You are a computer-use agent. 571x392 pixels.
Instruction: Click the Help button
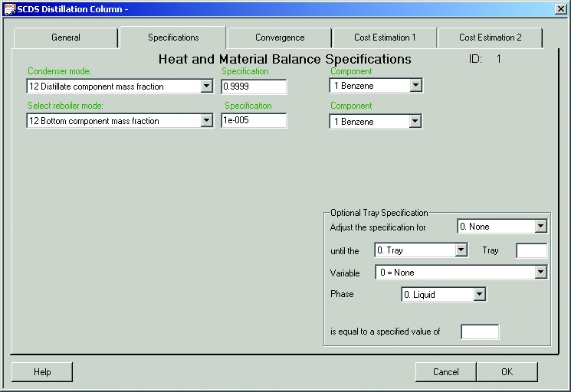[x=42, y=371]
